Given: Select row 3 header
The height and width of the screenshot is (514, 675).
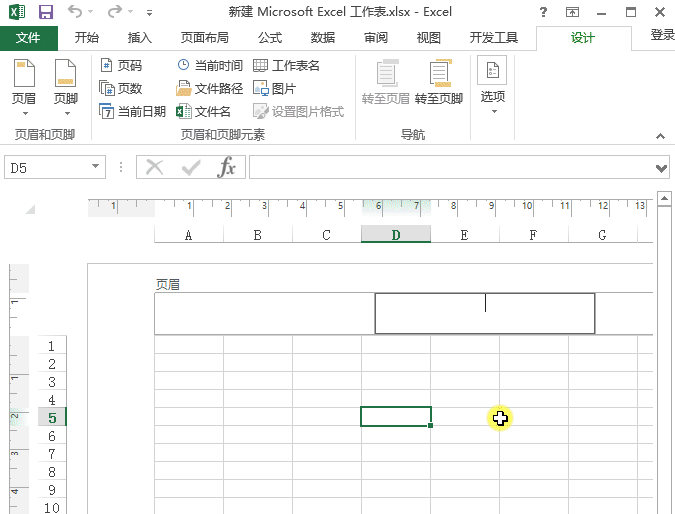Looking at the screenshot, I should pos(52,381).
